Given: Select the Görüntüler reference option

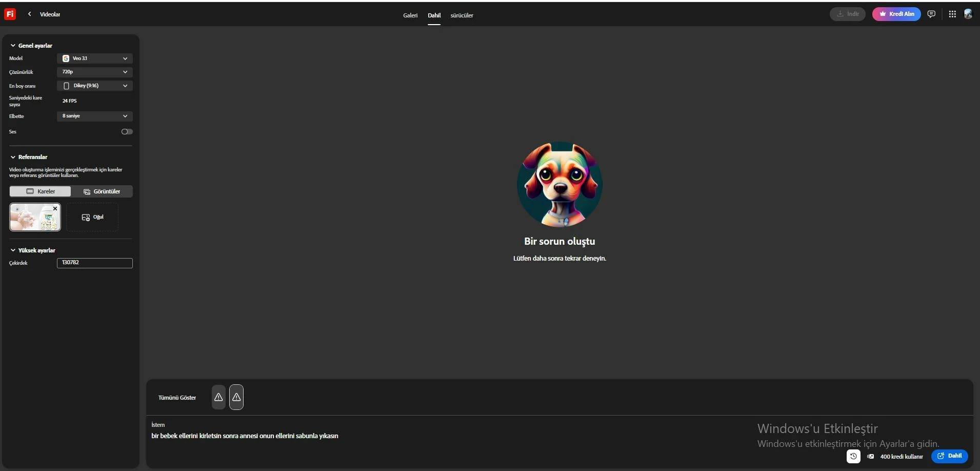Looking at the screenshot, I should 102,191.
